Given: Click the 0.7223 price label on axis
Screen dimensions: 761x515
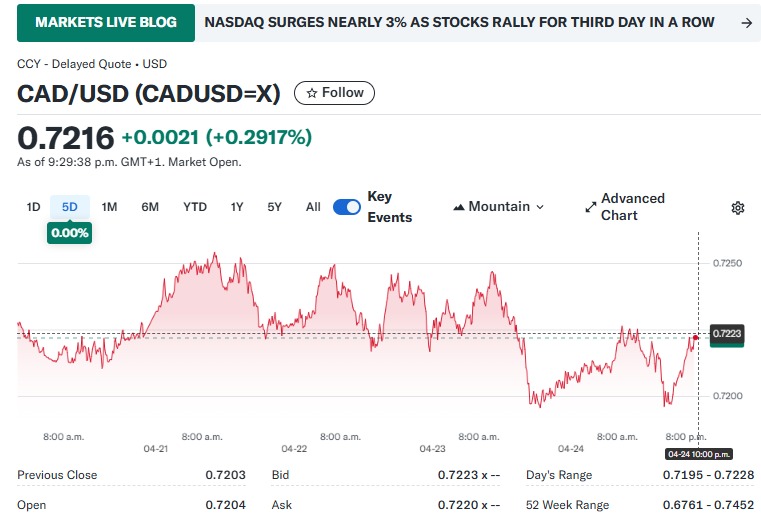Looking at the screenshot, I should (726, 333).
